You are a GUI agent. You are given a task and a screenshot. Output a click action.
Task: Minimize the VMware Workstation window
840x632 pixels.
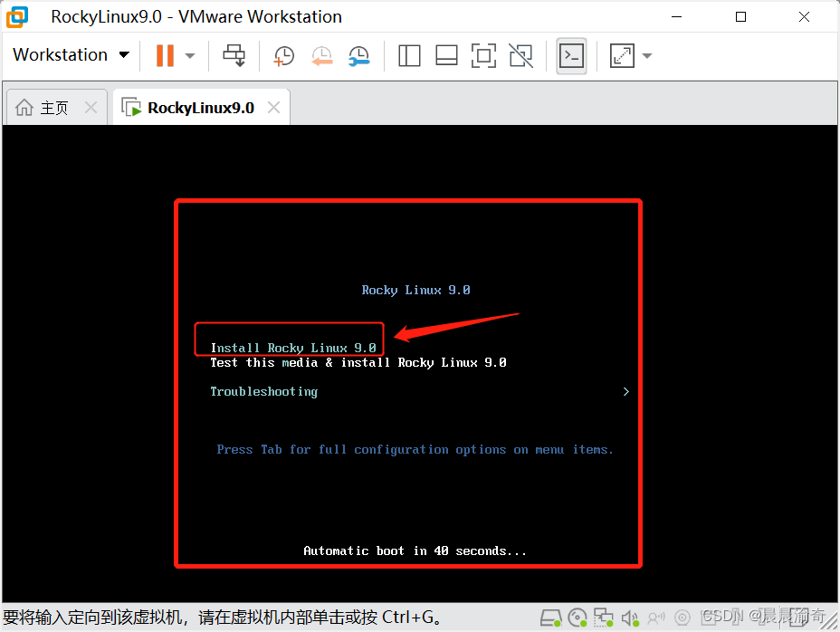676,16
